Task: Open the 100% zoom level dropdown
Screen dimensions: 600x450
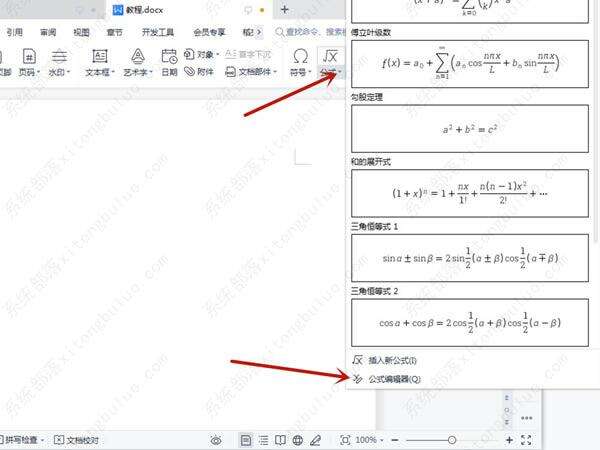Action: click(x=370, y=440)
